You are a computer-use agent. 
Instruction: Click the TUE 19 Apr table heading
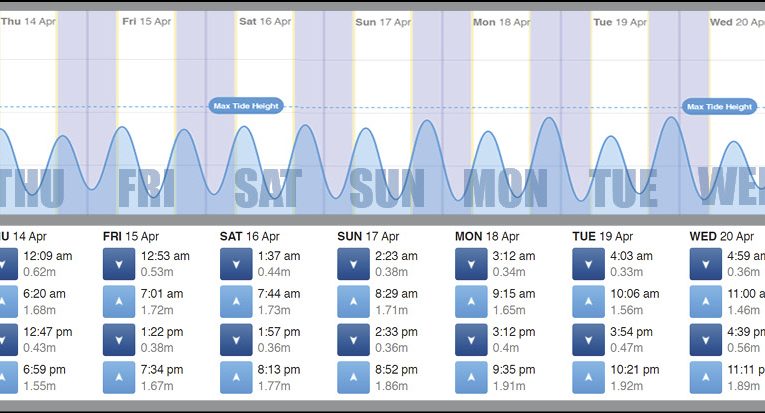(x=601, y=237)
